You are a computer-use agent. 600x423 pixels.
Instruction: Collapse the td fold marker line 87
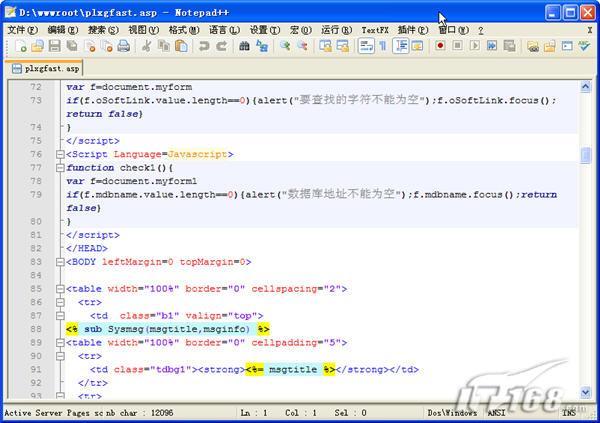[60, 316]
